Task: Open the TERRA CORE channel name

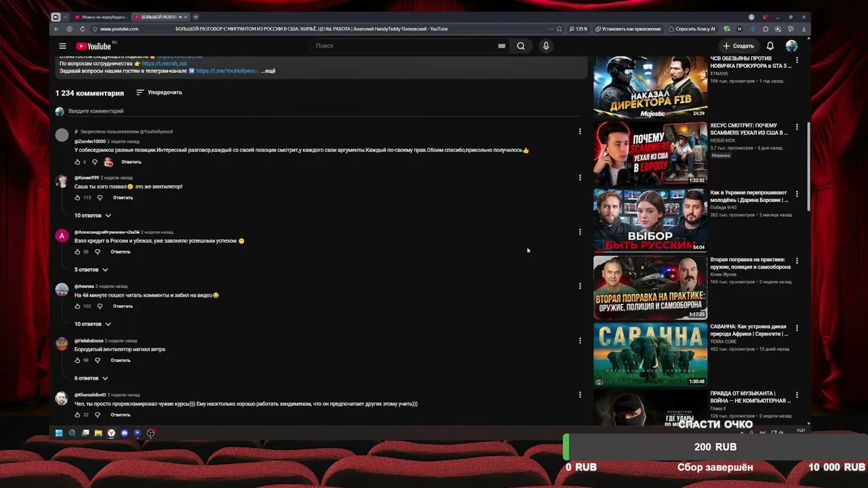Action: (x=724, y=342)
